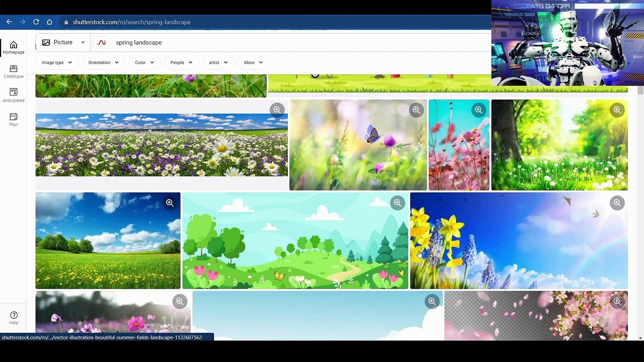
Task: Open the artist filter dropdown
Action: click(218, 62)
